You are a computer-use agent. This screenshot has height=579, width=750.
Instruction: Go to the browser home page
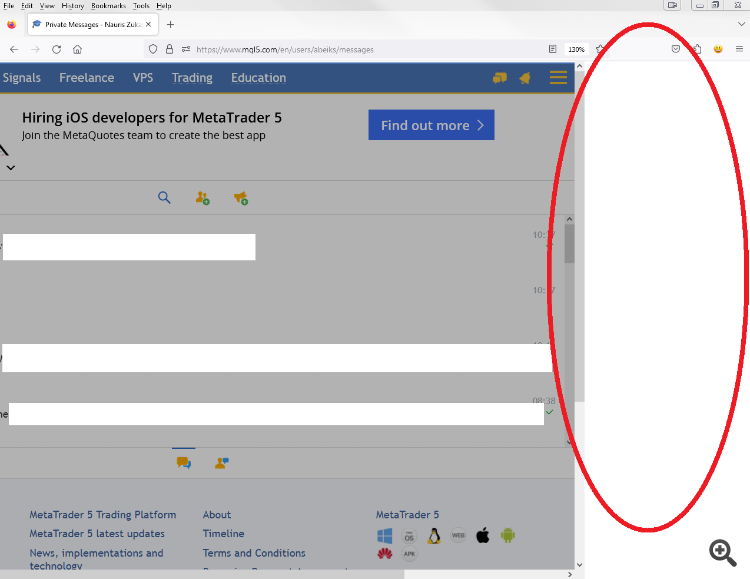[77, 49]
